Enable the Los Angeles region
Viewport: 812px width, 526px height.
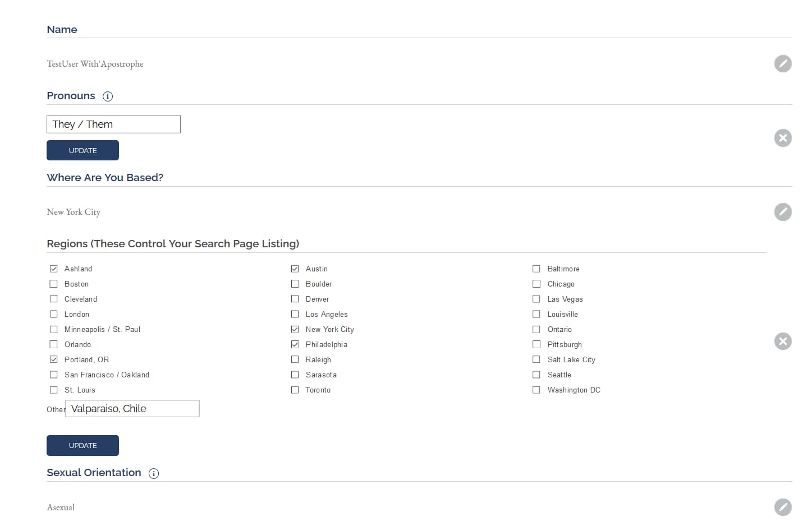point(295,314)
